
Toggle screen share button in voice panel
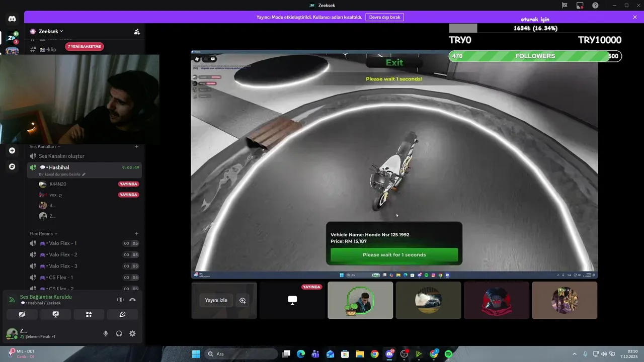[55, 314]
